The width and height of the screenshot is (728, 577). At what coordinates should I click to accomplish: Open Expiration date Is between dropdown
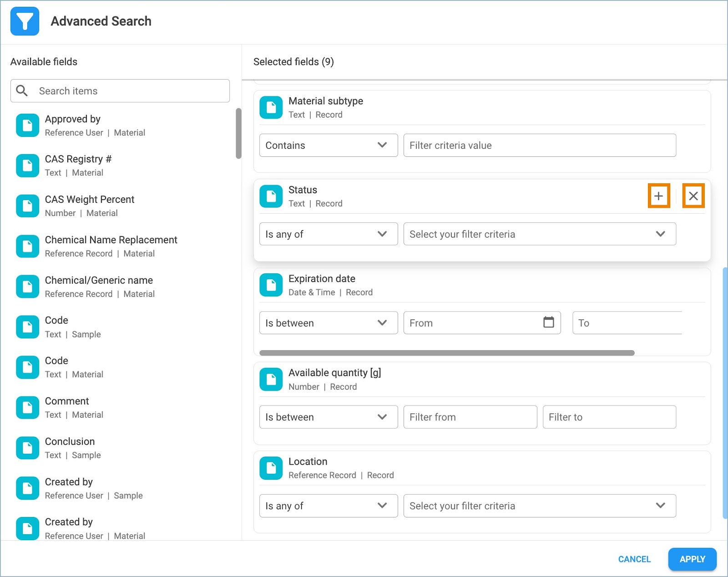pyautogui.click(x=328, y=323)
